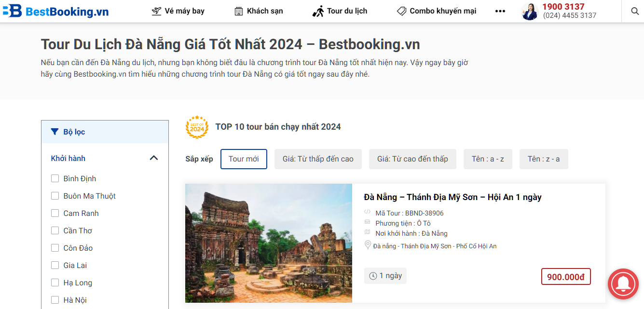Image resolution: width=644 pixels, height=309 pixels.
Task: Tick the Hà Nội checkbox
Action: [x=55, y=300]
